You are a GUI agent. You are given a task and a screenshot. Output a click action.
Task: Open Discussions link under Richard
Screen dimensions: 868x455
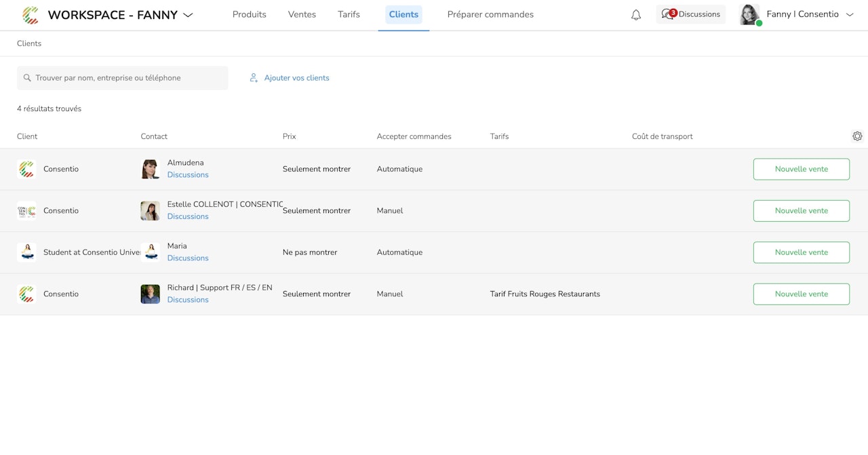[x=188, y=300]
